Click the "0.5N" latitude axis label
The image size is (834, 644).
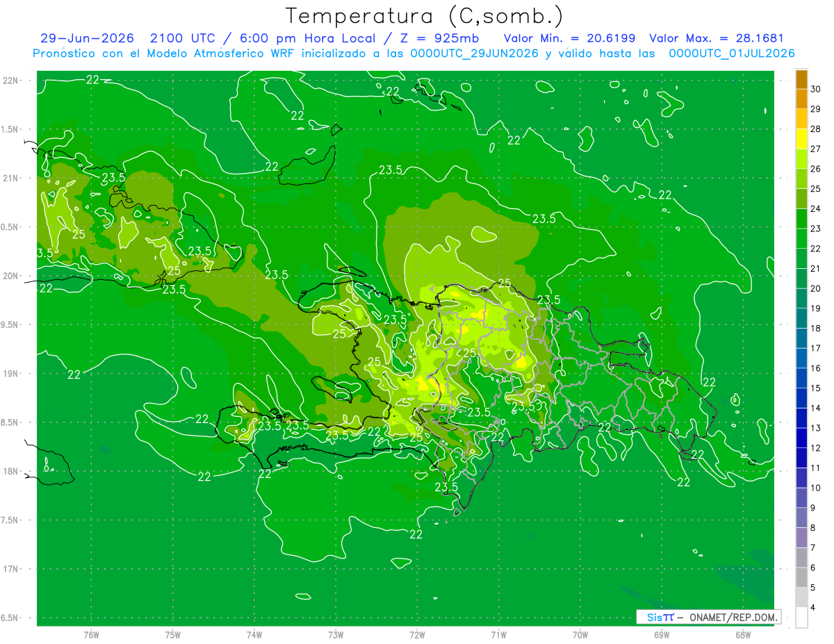[10, 227]
